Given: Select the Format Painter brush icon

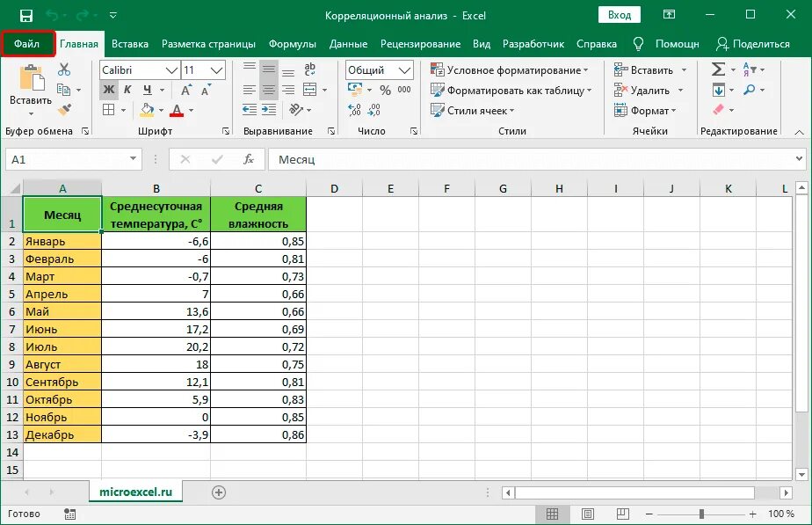Looking at the screenshot, I should (64, 109).
